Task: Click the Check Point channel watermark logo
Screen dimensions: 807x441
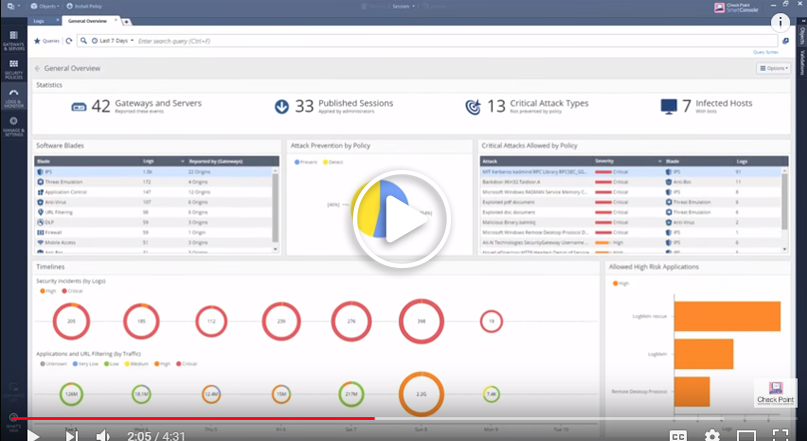Action: (x=775, y=393)
